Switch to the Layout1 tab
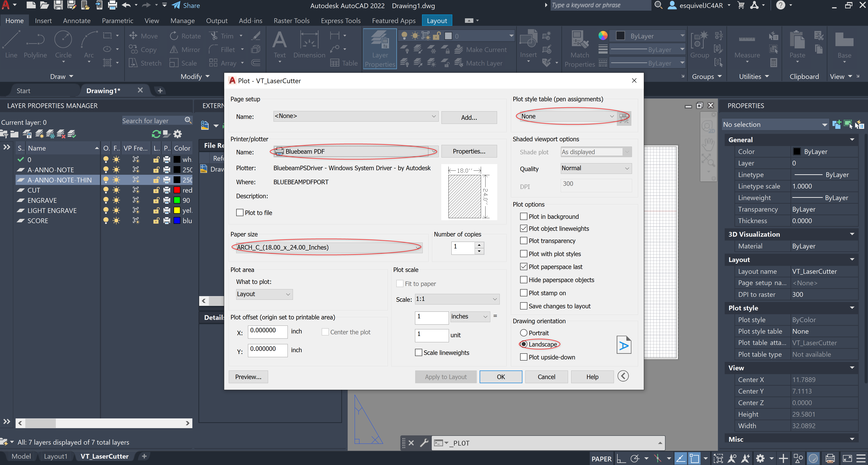 56,456
